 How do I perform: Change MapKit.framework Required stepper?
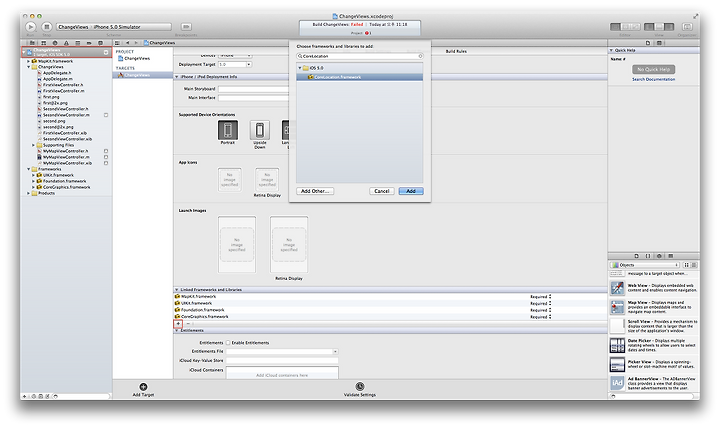(550, 297)
